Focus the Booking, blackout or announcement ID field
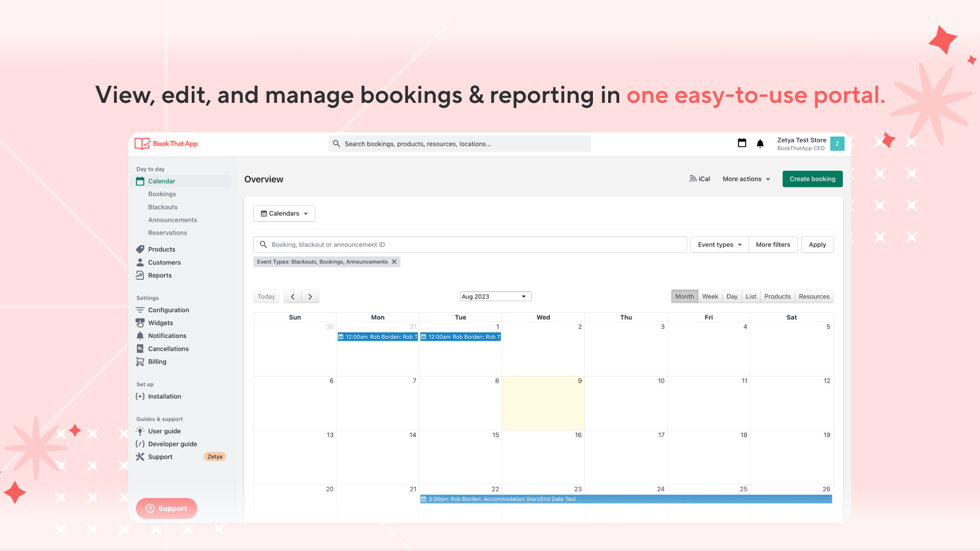Image resolution: width=980 pixels, height=551 pixels. coord(470,245)
